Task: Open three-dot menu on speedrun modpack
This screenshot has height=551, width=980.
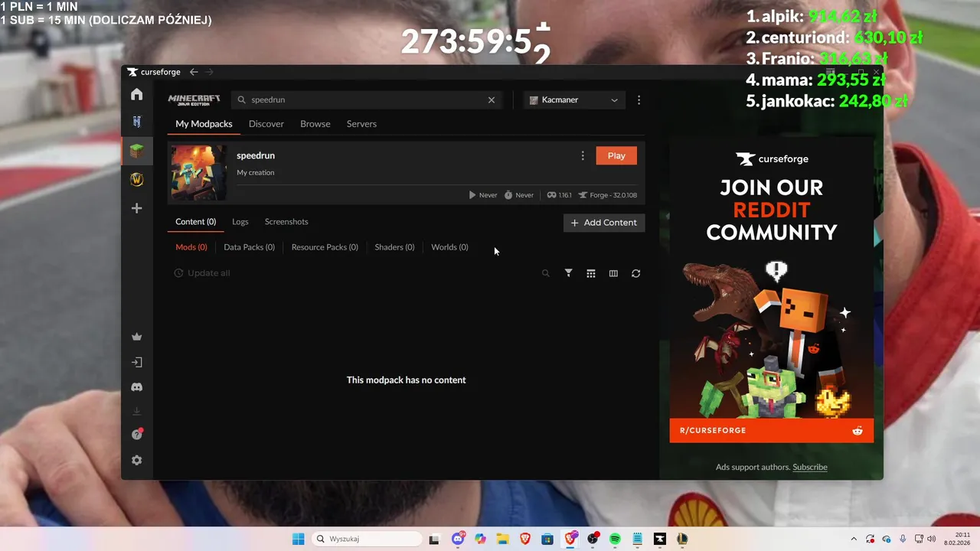Action: pos(583,155)
